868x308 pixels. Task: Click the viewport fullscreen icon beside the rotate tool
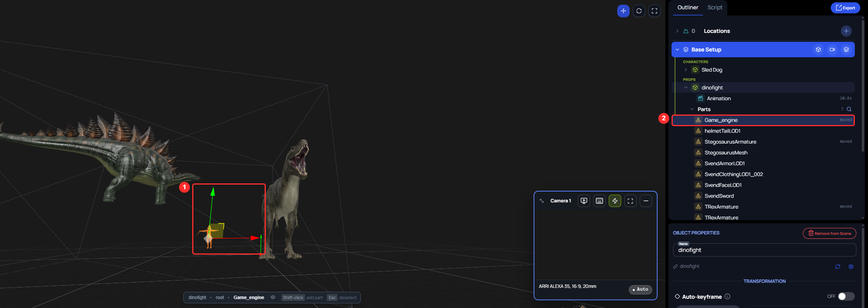pyautogui.click(x=654, y=11)
